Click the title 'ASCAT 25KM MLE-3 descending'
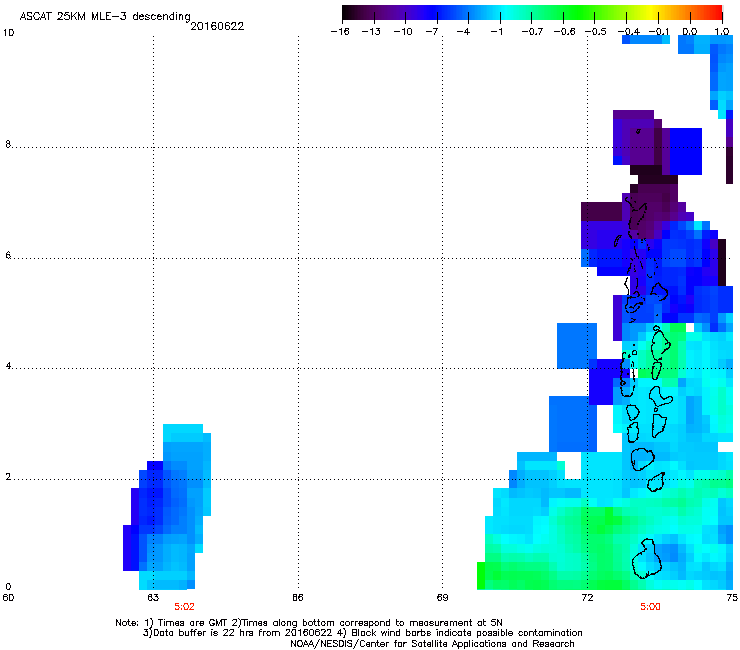The image size is (740, 650). 105,17
